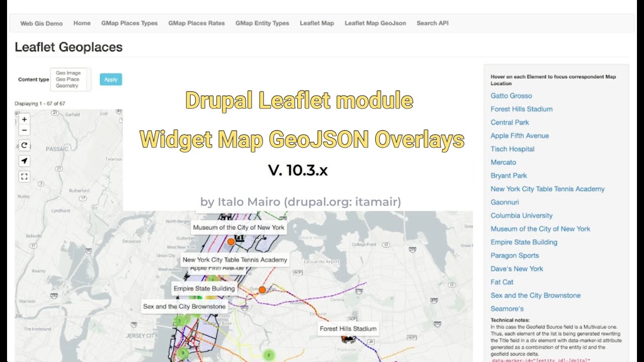This screenshot has height=362, width=644.
Task: Focus Central Park from the list
Action: click(x=510, y=122)
